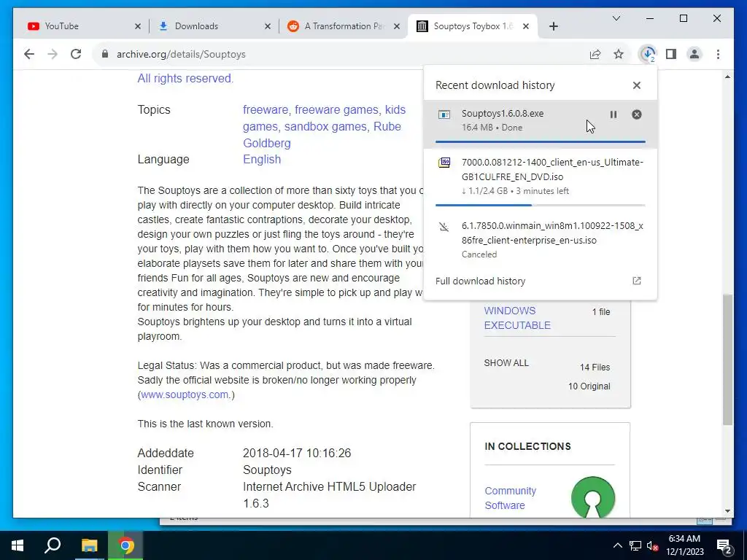Reload the archive.org page
Viewport: 747px width, 560px height.
point(76,54)
